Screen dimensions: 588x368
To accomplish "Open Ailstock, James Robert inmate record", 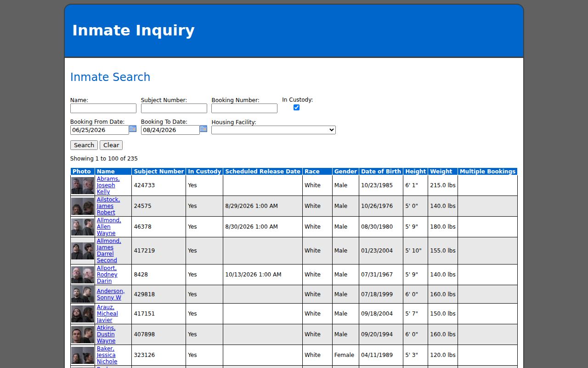I will click(x=108, y=206).
